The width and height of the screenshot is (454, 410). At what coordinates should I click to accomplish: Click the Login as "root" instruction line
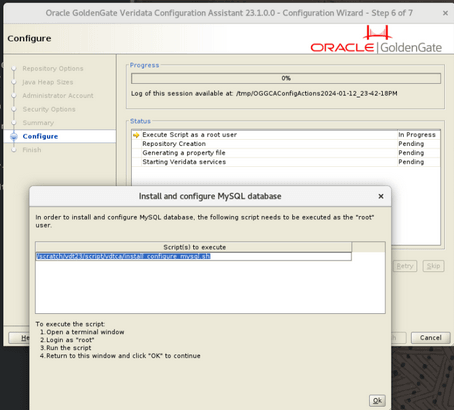point(67,340)
